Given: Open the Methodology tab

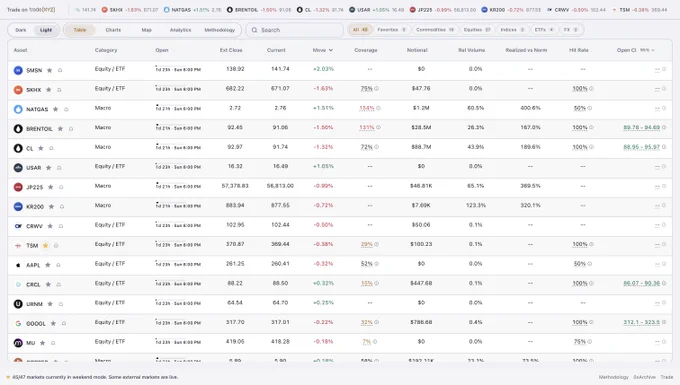Looking at the screenshot, I should [x=219, y=30].
